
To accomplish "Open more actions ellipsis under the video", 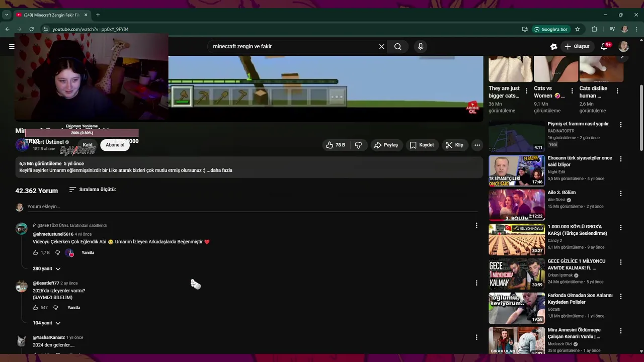I will [x=477, y=145].
